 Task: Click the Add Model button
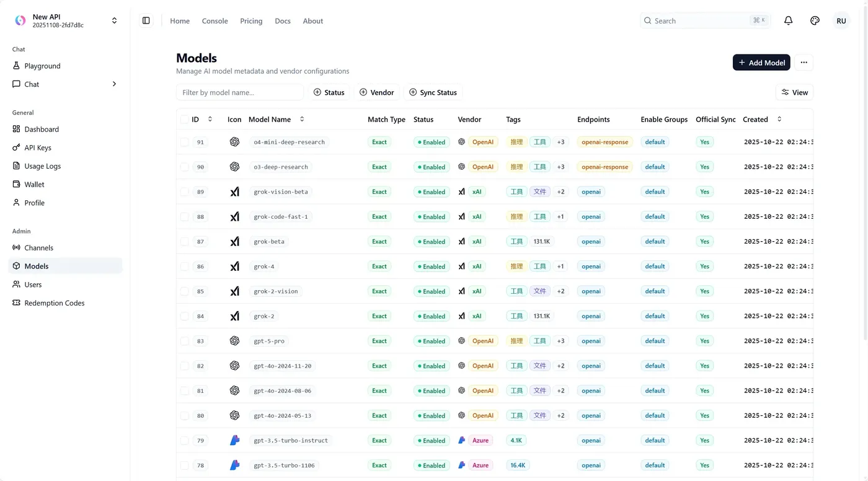(x=761, y=63)
